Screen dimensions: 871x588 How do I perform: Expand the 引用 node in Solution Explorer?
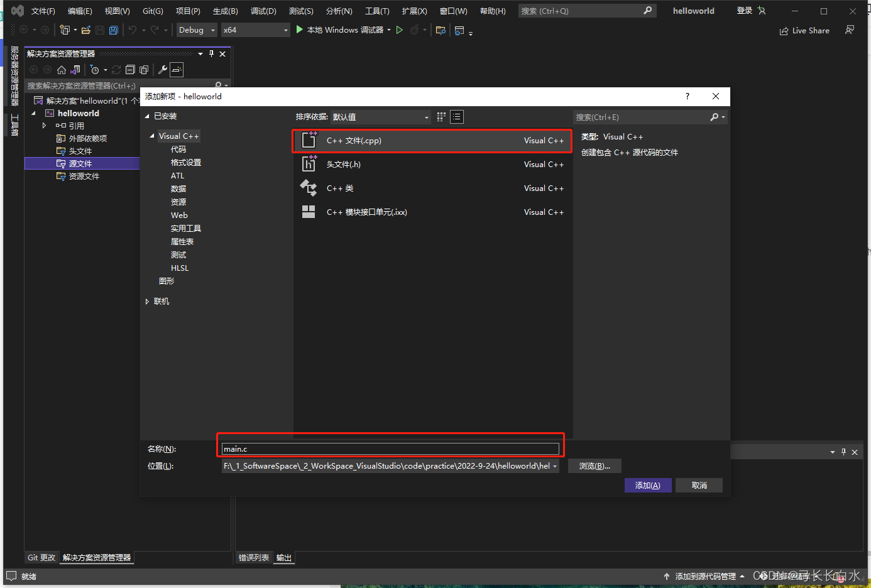pyautogui.click(x=44, y=126)
